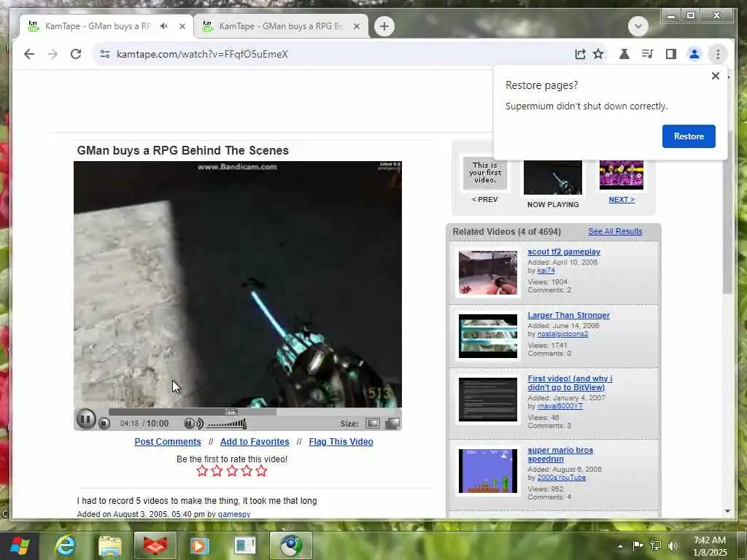Show hidden system tray icons
Viewport: 747px width, 560px height.
[620, 545]
